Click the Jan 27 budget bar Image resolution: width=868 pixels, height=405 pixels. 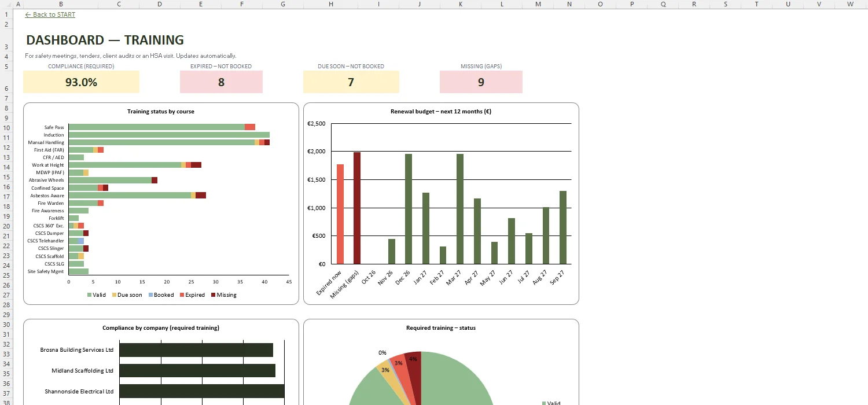tap(426, 228)
